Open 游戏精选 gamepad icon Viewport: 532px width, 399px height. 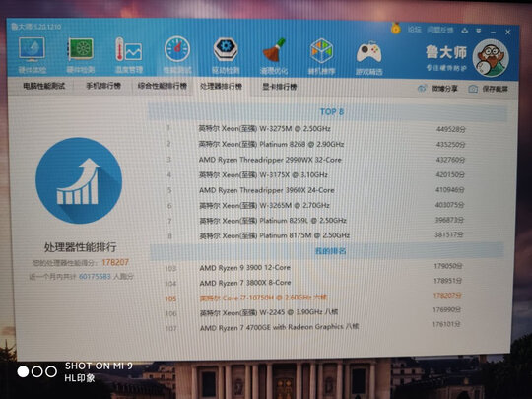coord(369,57)
